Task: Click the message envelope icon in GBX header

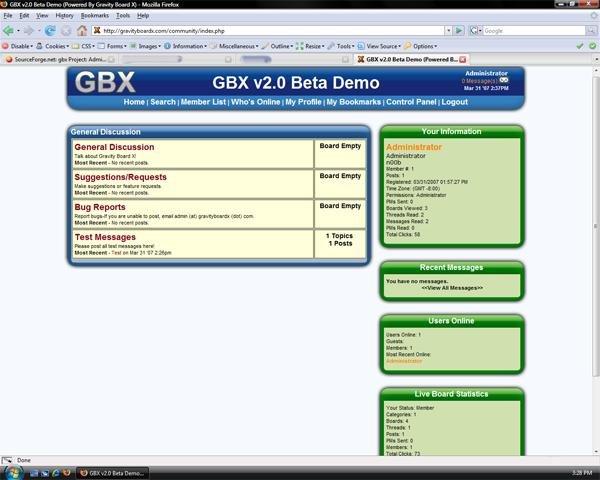Action: pos(504,80)
